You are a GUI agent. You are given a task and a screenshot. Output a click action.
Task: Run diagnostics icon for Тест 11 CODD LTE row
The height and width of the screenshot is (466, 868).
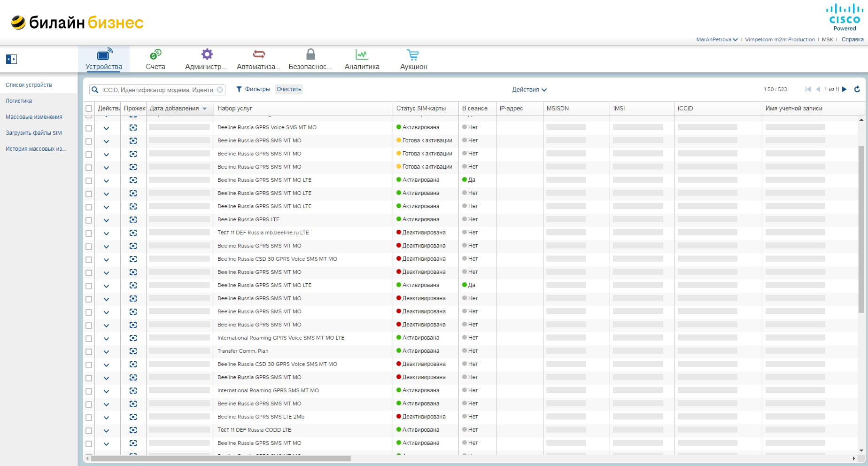133,430
